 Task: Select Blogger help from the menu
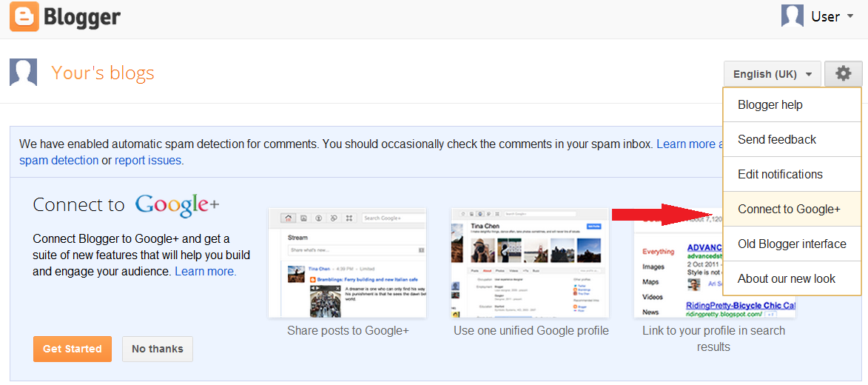(770, 104)
